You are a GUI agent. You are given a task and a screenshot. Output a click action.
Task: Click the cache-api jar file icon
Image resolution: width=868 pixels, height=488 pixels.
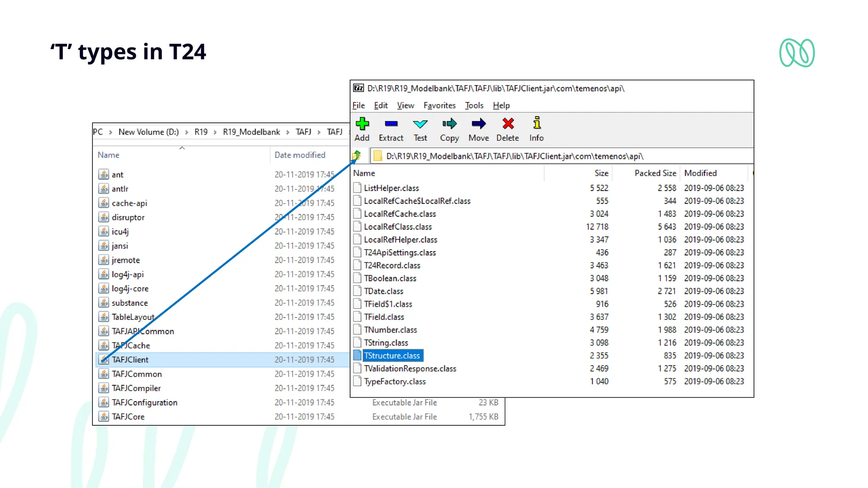103,203
